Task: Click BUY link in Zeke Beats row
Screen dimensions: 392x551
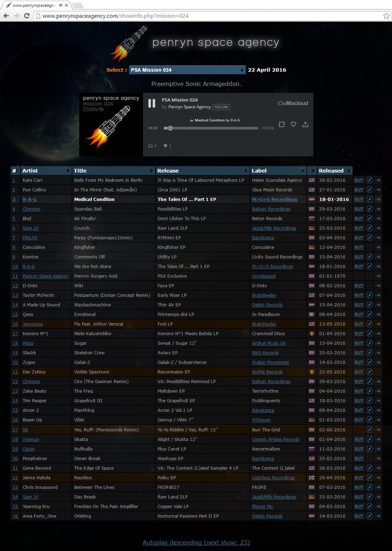Action: 359,391
